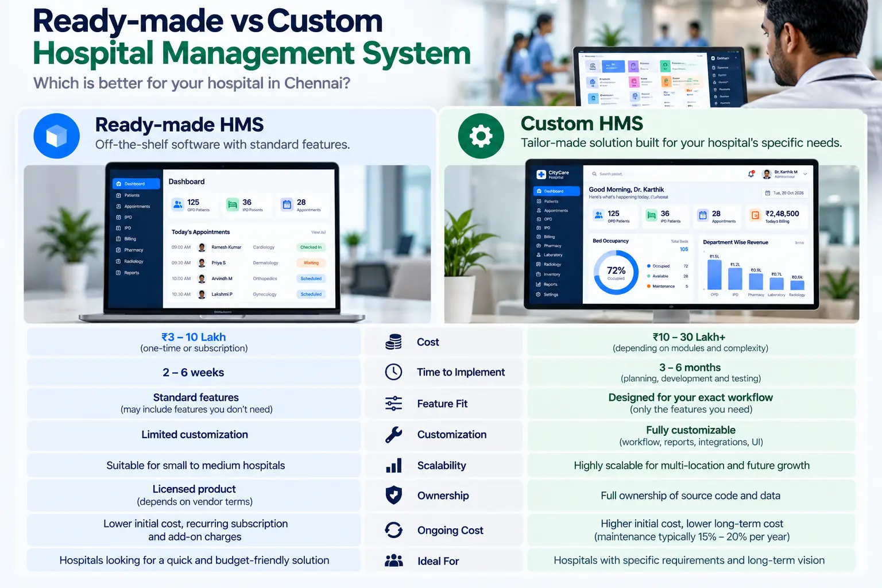Click "Suitable for small to medium hospitals"
This screenshot has width=882, height=588.
[x=196, y=466]
